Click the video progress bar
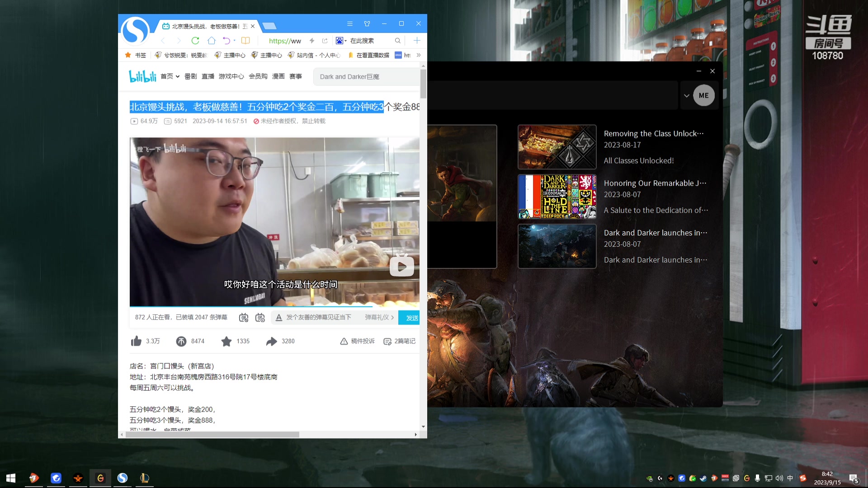 [271, 307]
